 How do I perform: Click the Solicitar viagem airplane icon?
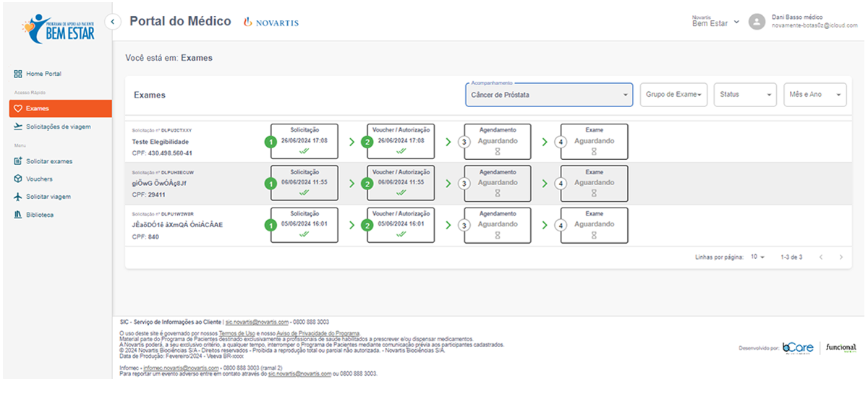18,197
